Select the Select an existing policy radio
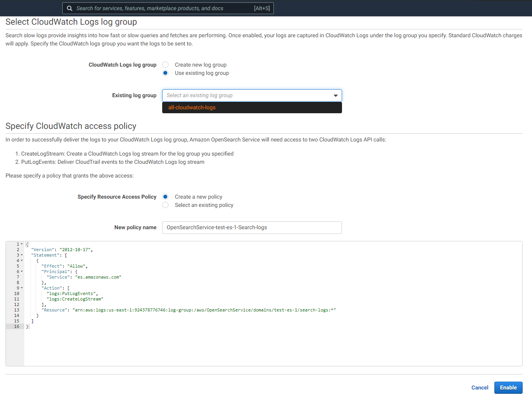532x402 pixels. tap(165, 205)
